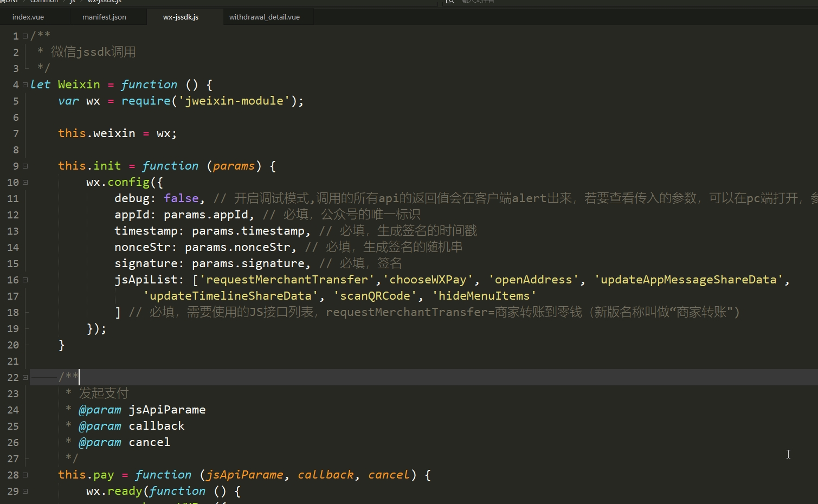Switch to withdrawal_detail.vue tab
818x504 pixels.
pos(264,17)
